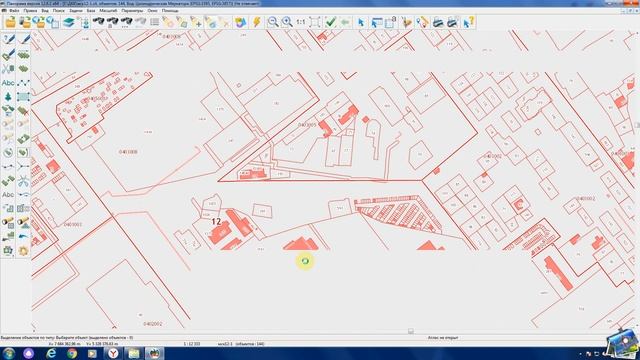Select the dotted zigzag line tool
The width and height of the screenshot is (640, 360).
23,83
